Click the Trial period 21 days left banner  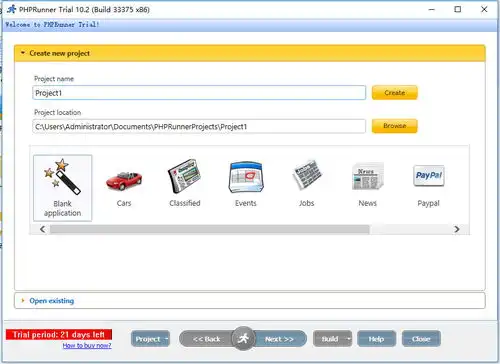pyautogui.click(x=59, y=335)
